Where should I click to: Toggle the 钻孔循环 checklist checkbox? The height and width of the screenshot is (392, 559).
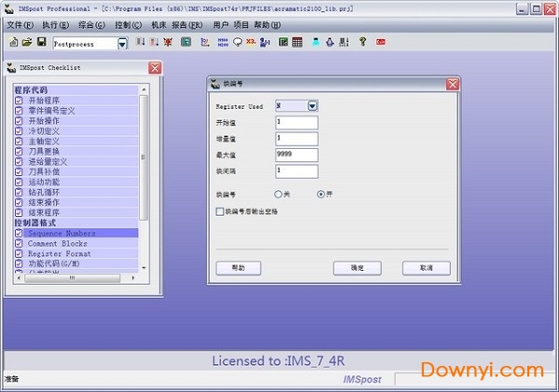click(x=19, y=193)
